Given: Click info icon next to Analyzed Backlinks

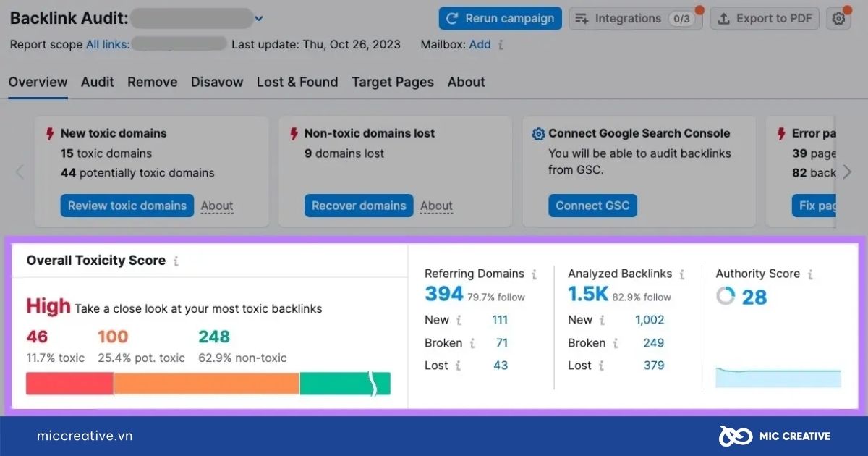Looking at the screenshot, I should (x=682, y=274).
